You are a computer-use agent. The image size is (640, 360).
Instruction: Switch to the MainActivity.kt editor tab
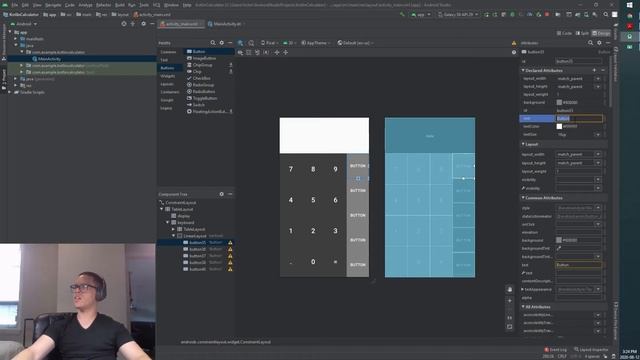(x=227, y=24)
